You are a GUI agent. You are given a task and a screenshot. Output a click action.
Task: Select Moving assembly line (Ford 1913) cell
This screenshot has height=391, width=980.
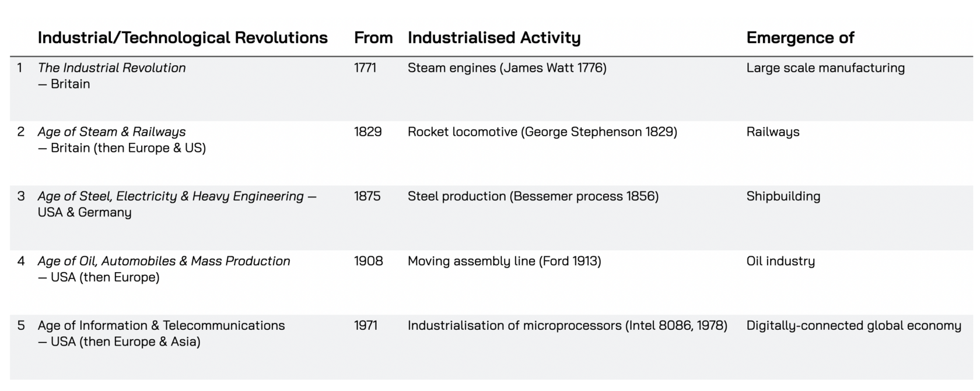tap(505, 261)
